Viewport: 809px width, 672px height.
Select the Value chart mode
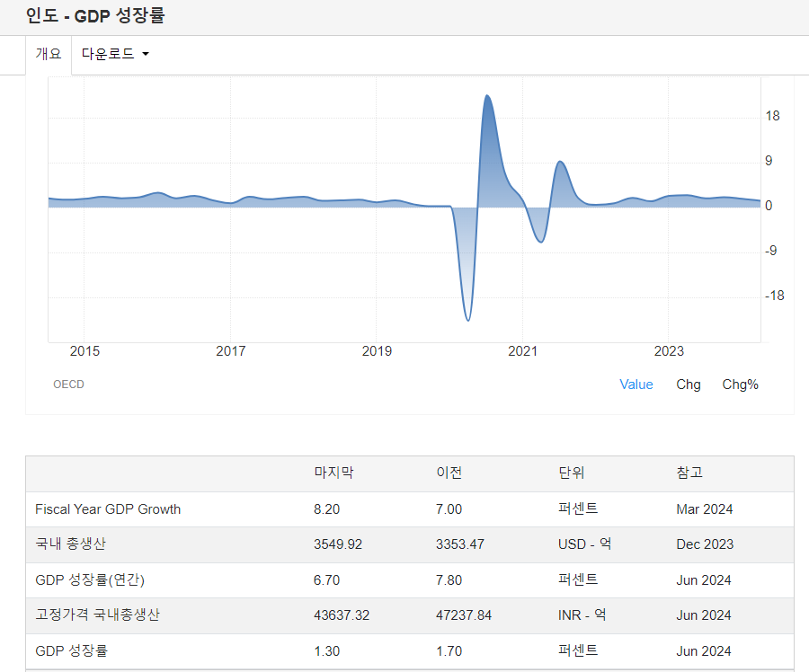tap(636, 385)
